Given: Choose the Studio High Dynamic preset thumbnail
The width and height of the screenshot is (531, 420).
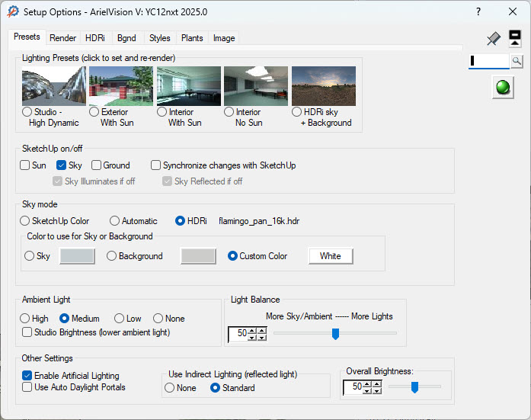Looking at the screenshot, I should [54, 86].
